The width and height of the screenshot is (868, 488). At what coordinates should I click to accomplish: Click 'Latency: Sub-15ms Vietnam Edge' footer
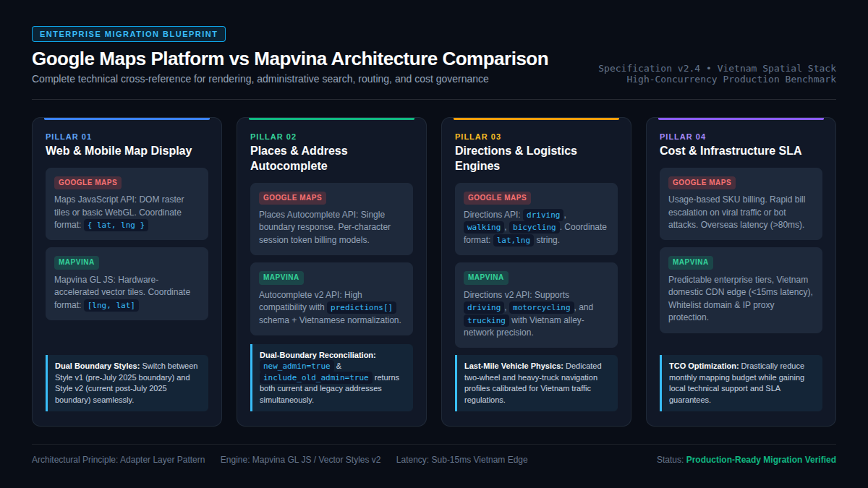point(462,460)
